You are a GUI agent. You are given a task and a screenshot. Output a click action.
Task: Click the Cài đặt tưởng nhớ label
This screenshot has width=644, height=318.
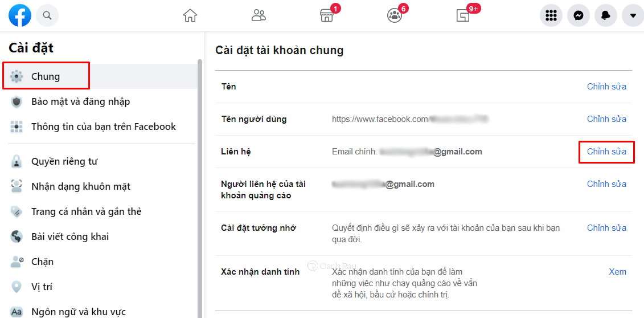259,228
